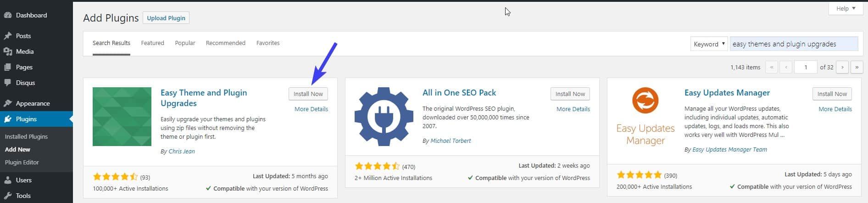Click the Pages icon in sidebar
868x203 pixels.
(x=7, y=67)
